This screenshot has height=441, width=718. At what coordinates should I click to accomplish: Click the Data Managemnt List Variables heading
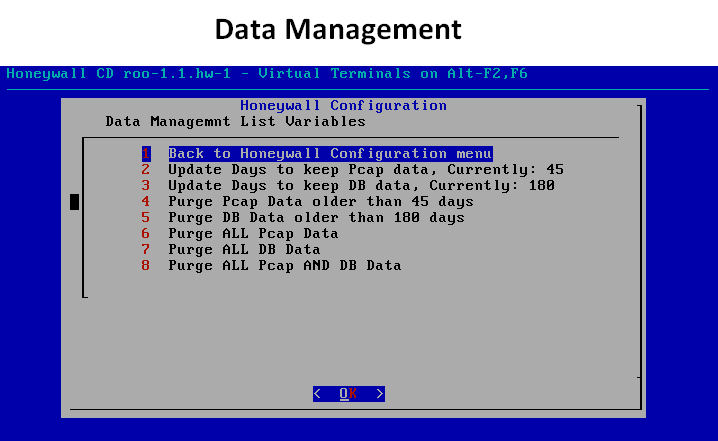235,121
